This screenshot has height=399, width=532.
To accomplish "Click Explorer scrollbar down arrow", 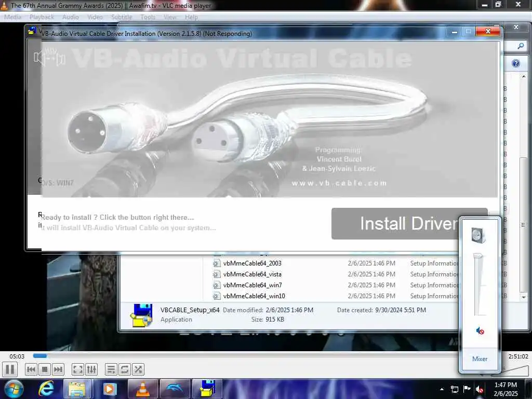I will (x=524, y=297).
